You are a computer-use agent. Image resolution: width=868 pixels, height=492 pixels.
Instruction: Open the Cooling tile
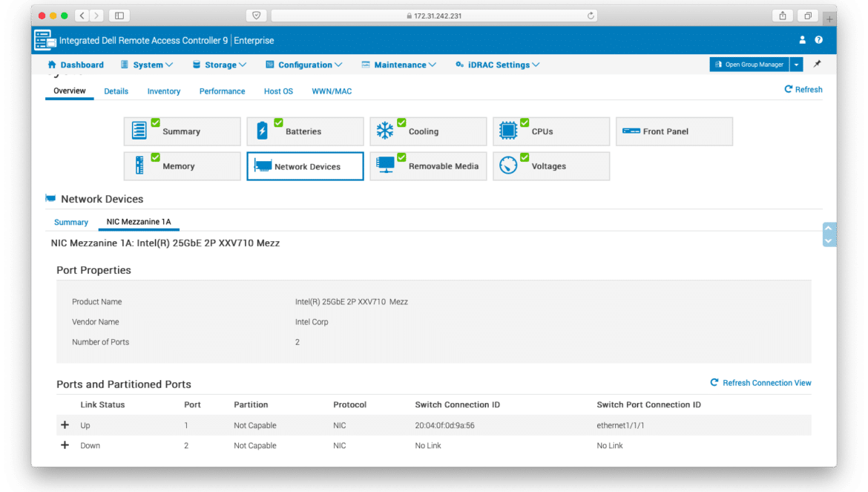428,131
